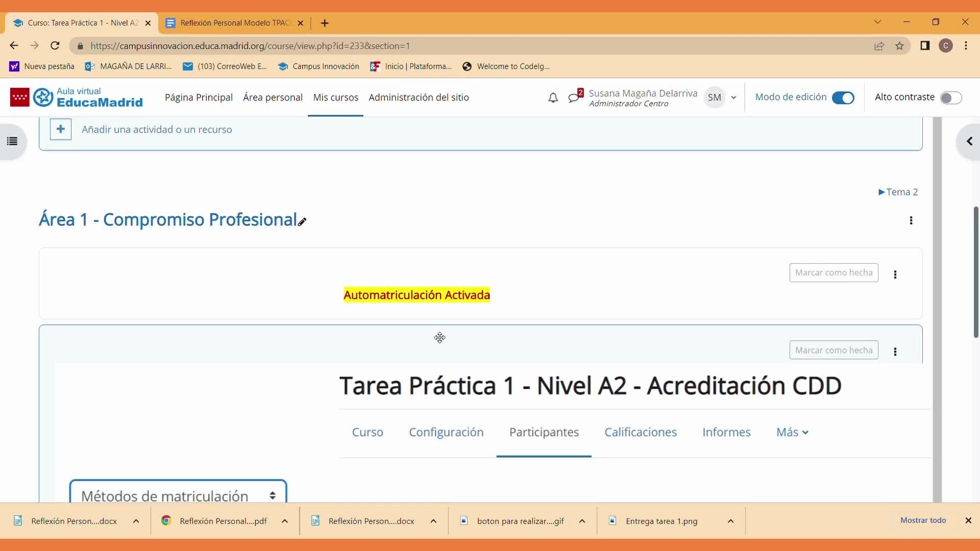Open user menu next to SM avatar

(733, 97)
